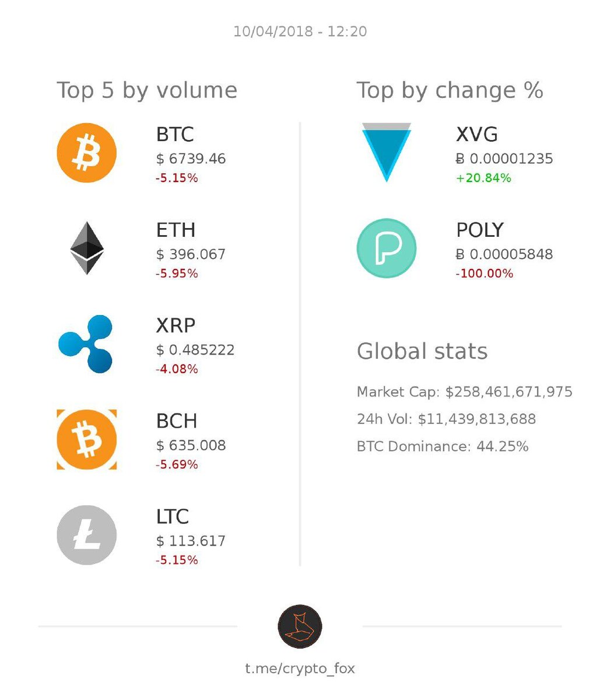Click the date stamp 10/04/2018 - 12:20
Image resolution: width=600 pixels, height=700 pixels.
[x=300, y=32]
